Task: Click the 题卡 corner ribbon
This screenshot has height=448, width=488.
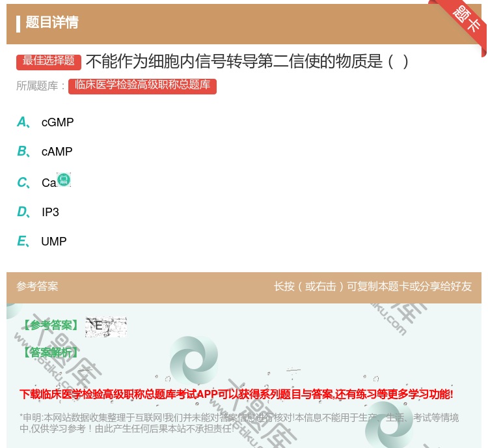Action: [467, 20]
